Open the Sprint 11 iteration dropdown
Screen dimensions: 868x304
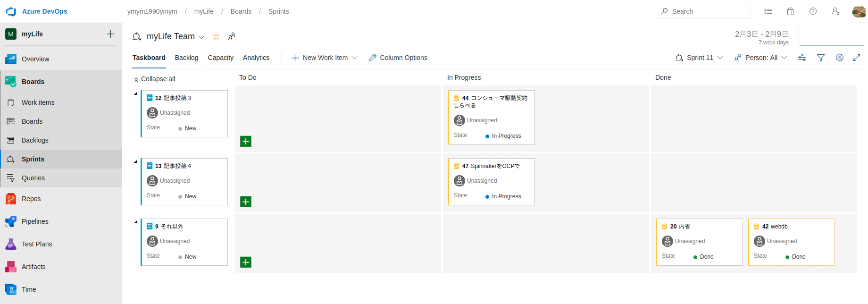(x=699, y=58)
